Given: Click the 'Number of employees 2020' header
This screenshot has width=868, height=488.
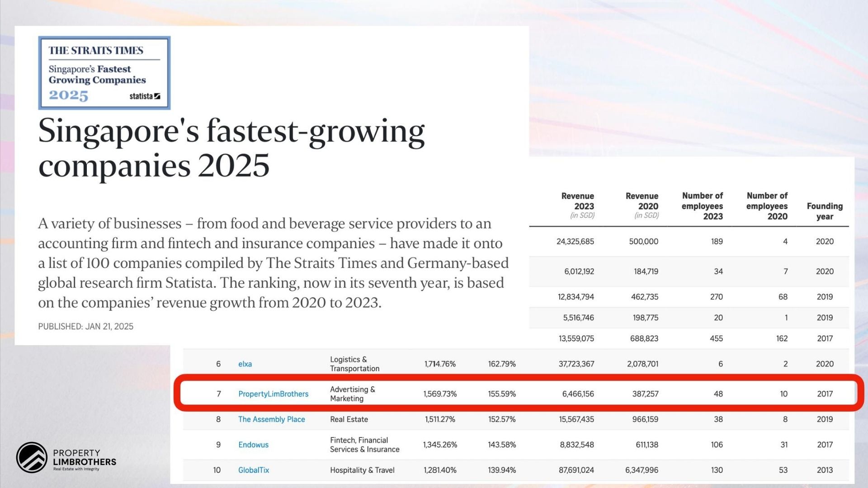Looking at the screenshot, I should pos(767,206).
